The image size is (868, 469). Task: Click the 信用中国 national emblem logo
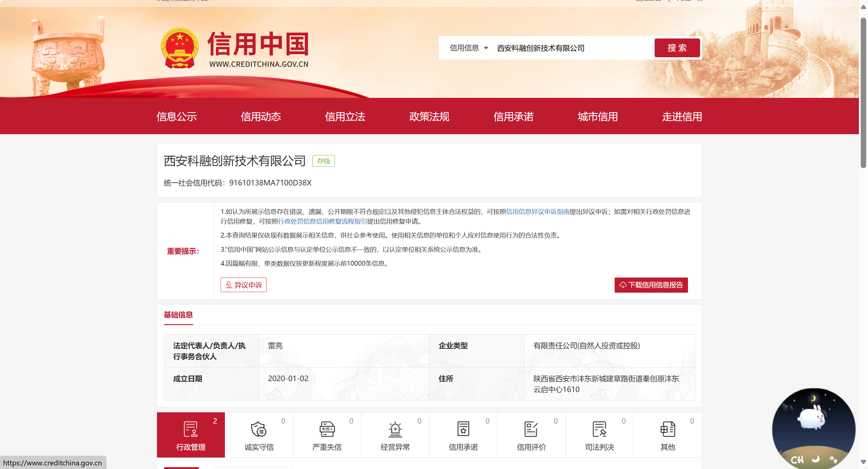point(180,48)
